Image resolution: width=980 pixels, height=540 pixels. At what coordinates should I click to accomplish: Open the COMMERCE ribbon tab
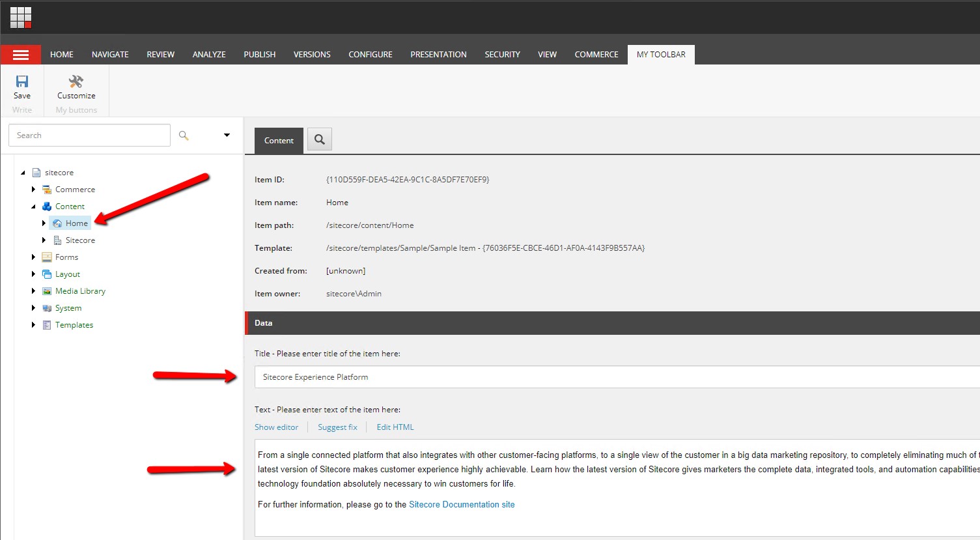(596, 55)
